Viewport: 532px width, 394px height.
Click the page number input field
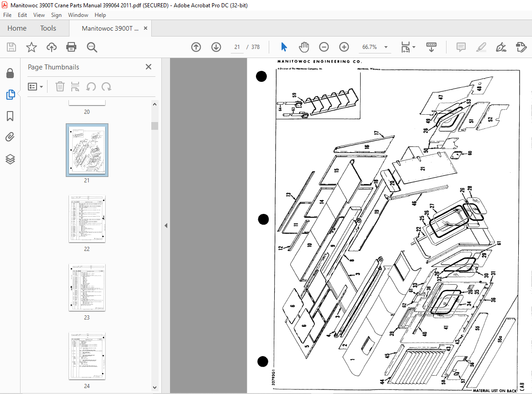(x=237, y=47)
